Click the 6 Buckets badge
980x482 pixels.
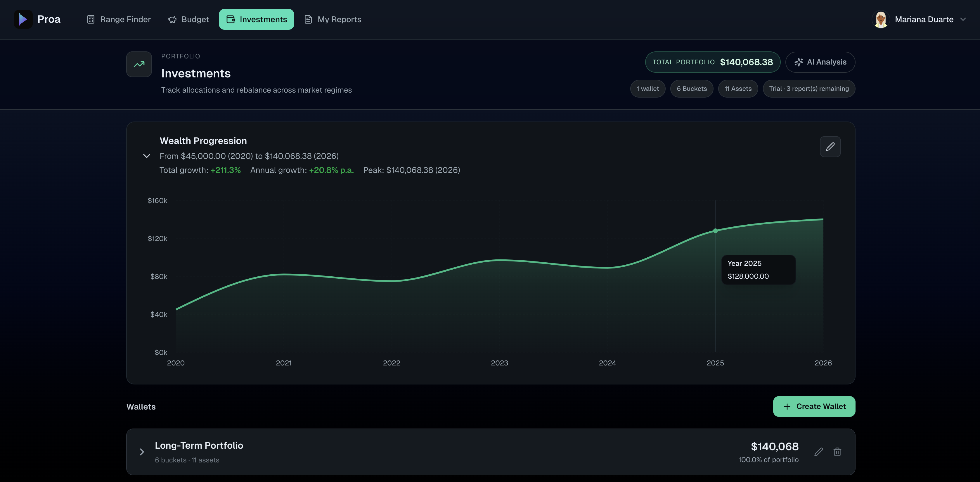click(x=691, y=89)
